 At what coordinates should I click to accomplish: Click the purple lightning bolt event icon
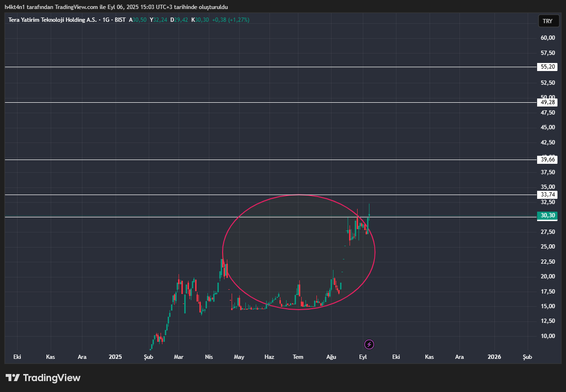369,344
